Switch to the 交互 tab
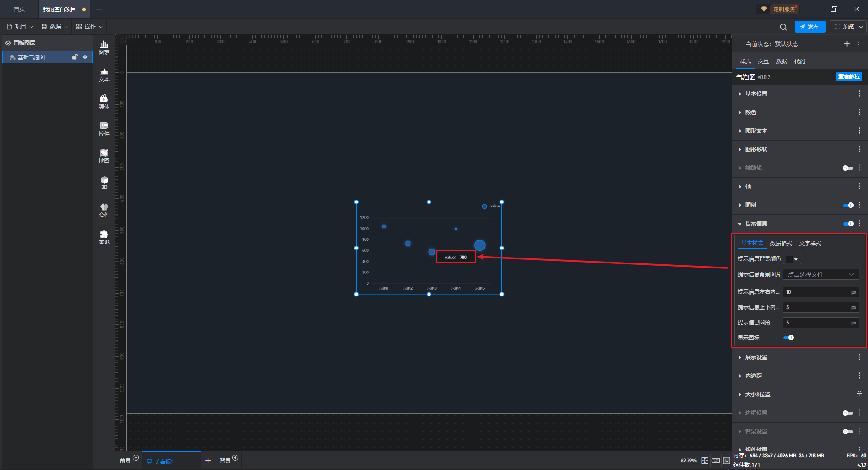This screenshot has height=470, width=868. click(763, 61)
